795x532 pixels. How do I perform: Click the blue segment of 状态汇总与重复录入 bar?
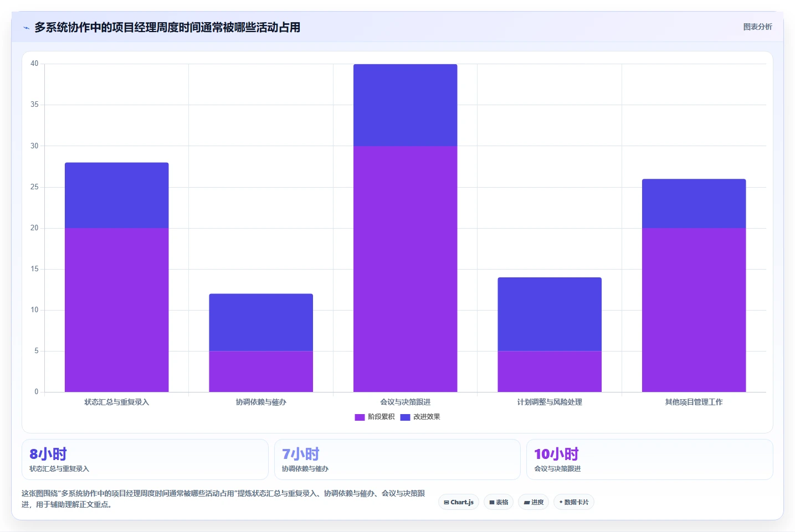(117, 195)
